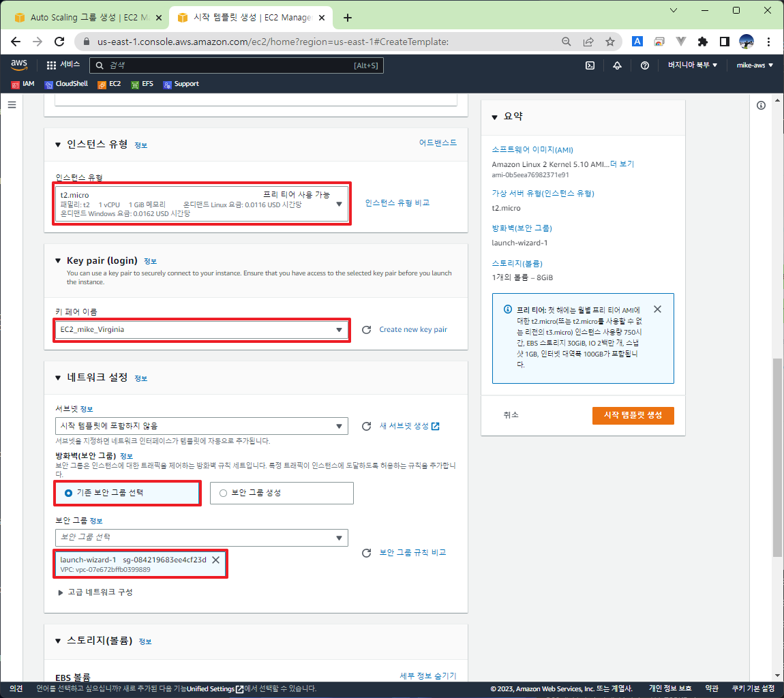Open the security group rules comparison link
Image resolution: width=784 pixels, height=698 pixels.
click(412, 553)
